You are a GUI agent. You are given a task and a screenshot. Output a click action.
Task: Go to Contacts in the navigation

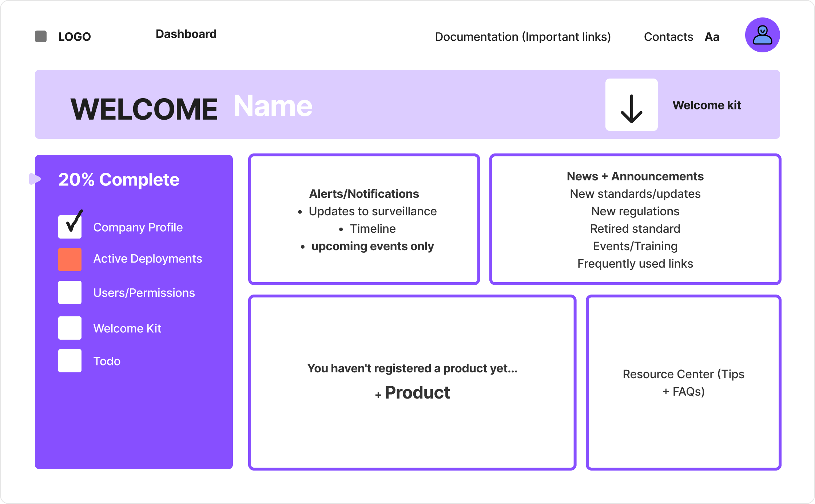(x=668, y=37)
